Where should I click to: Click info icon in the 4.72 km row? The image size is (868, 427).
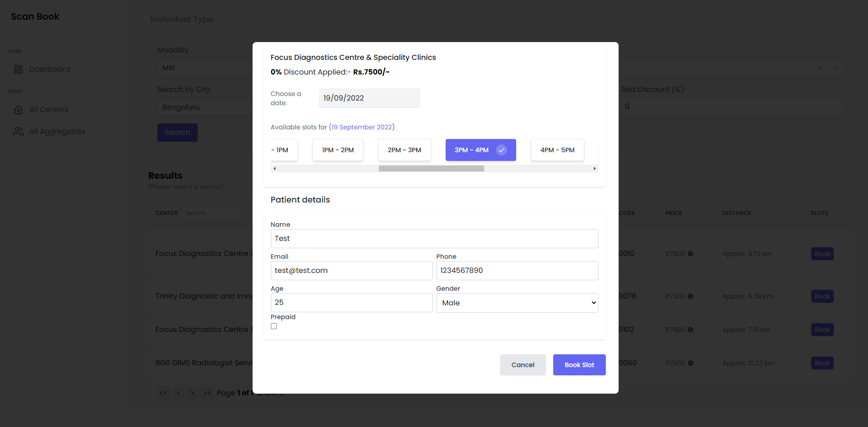(x=690, y=254)
